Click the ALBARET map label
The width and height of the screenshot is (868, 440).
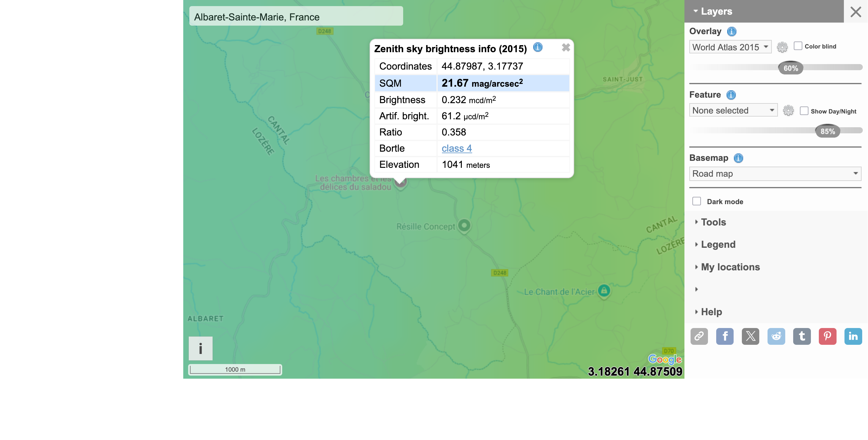[206, 319]
